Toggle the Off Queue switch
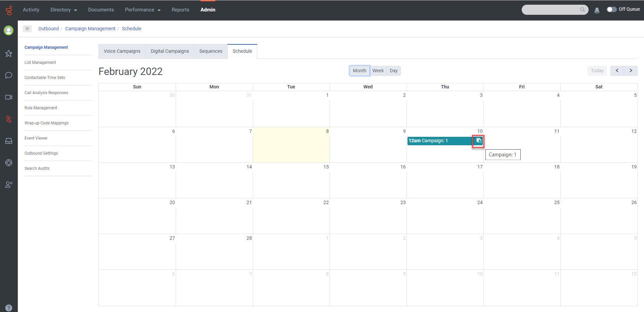The image size is (644, 312). [x=611, y=9]
